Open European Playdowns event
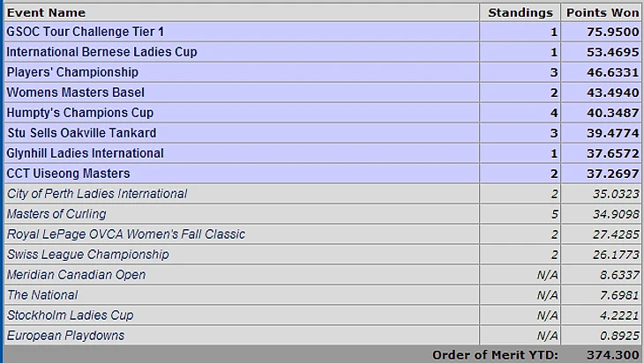The image size is (644, 363). tap(65, 336)
